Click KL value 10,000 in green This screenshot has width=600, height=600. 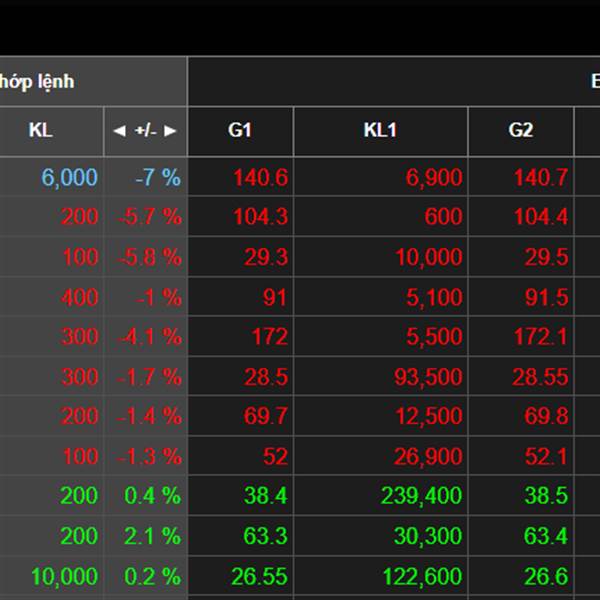[65, 576]
